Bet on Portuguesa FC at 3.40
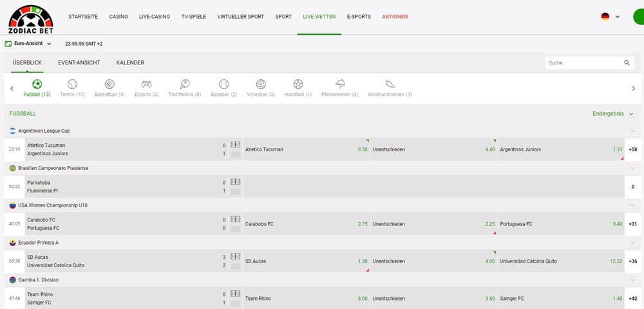The image size is (644, 309). tap(561, 224)
